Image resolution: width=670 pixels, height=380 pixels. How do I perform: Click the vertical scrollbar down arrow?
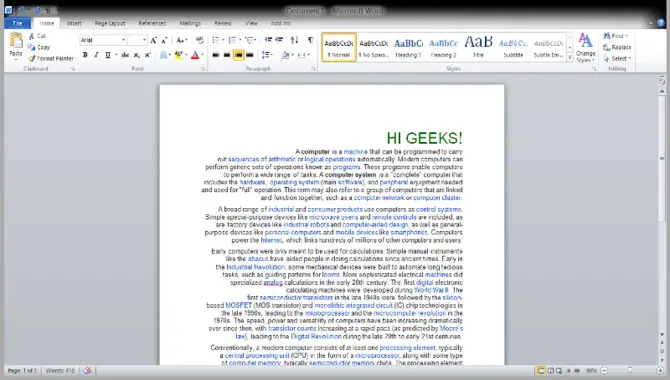click(x=662, y=334)
